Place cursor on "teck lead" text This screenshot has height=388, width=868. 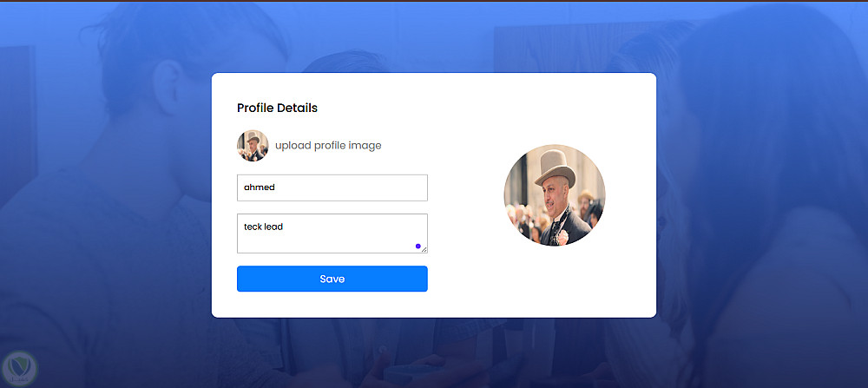(264, 227)
